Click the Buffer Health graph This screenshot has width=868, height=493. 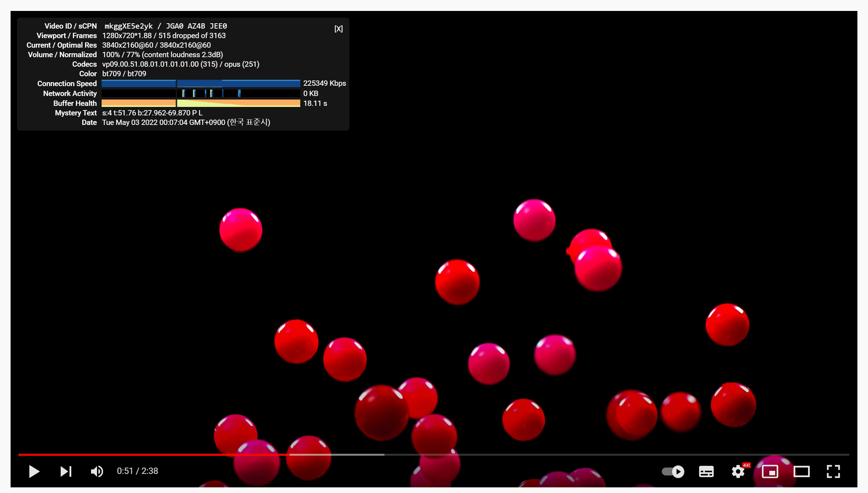click(x=200, y=103)
